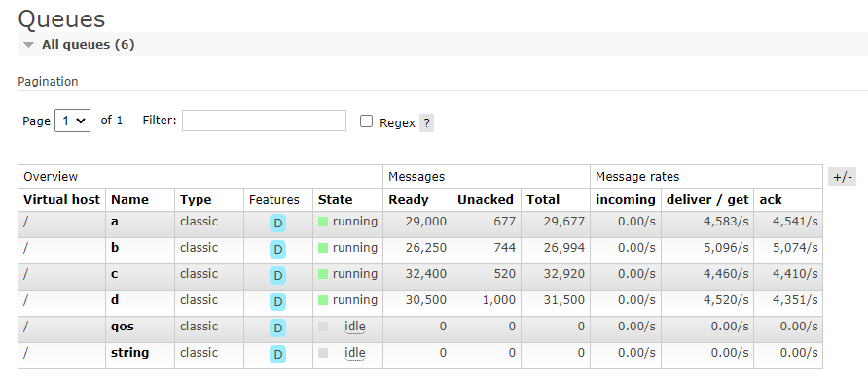
Task: Sort queues by the Unacked column header
Action: click(485, 199)
